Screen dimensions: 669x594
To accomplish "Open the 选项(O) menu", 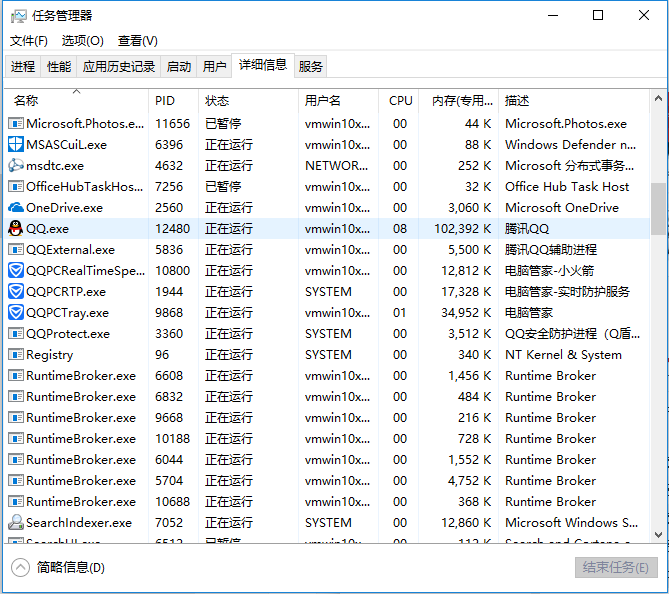I will [x=83, y=41].
